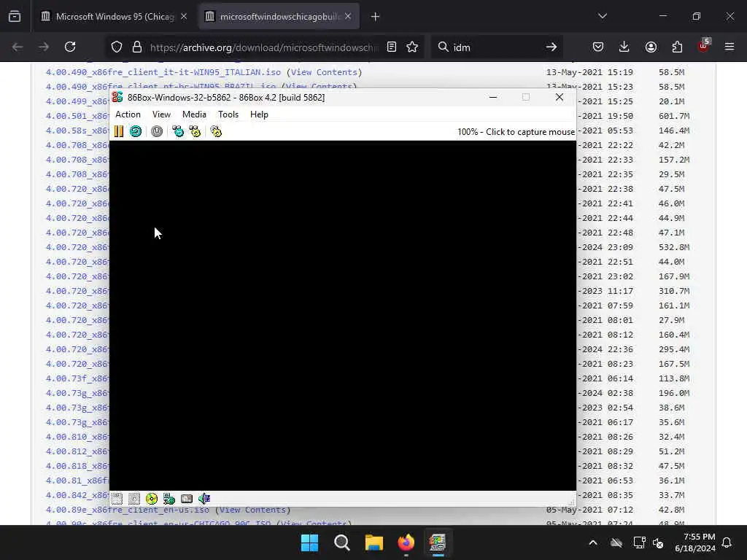Open uBlock Origin extension icon
747x560 pixels.
click(704, 46)
